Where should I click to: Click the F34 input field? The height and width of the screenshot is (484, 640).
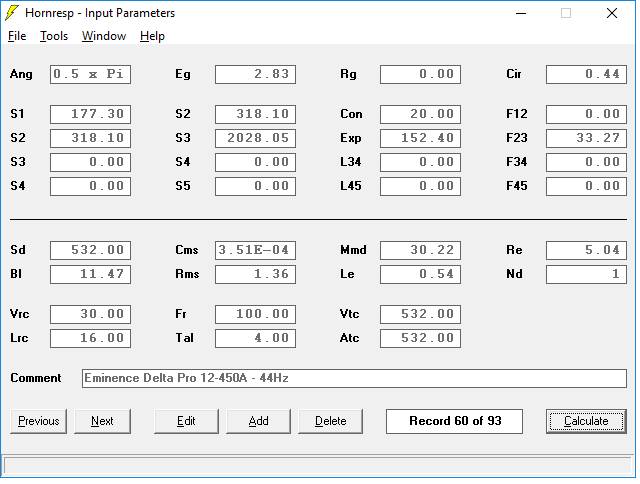pos(586,162)
